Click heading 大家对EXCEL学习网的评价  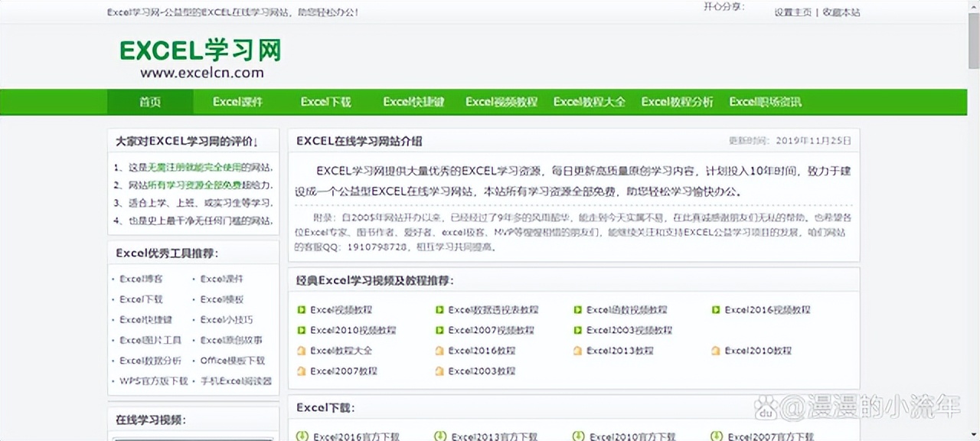click(x=186, y=142)
